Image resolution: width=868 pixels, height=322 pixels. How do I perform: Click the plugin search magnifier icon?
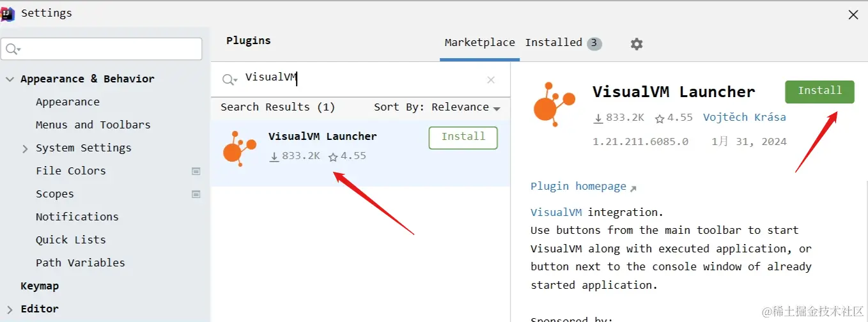(x=229, y=79)
